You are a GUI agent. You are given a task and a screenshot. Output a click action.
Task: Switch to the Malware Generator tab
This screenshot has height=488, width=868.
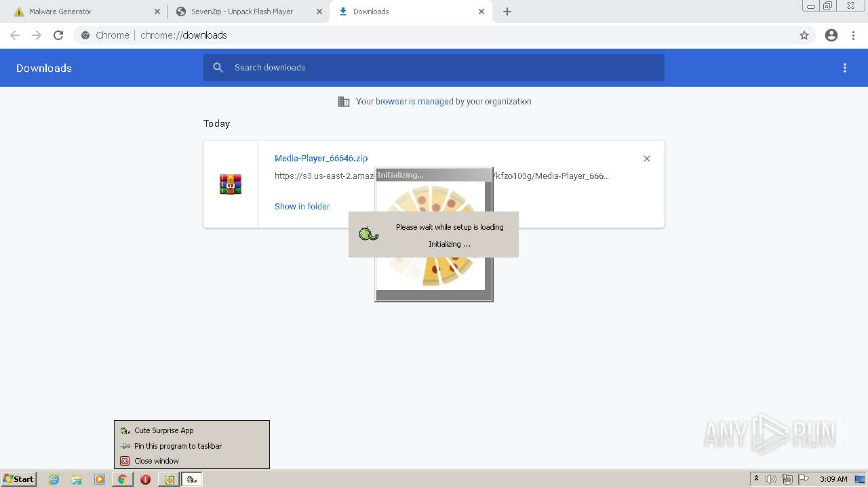point(85,12)
